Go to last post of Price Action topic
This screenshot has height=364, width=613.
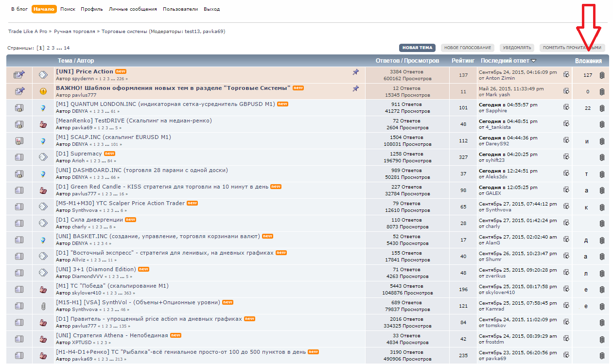click(566, 75)
